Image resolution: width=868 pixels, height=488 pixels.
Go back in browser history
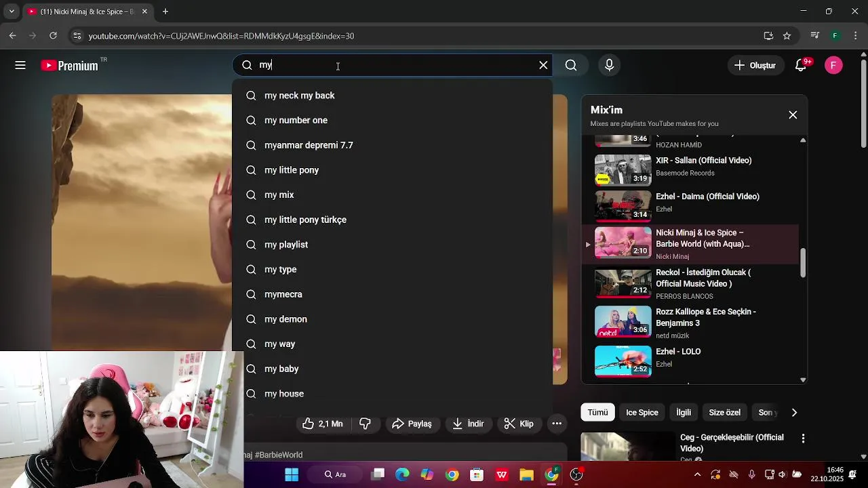pyautogui.click(x=12, y=36)
